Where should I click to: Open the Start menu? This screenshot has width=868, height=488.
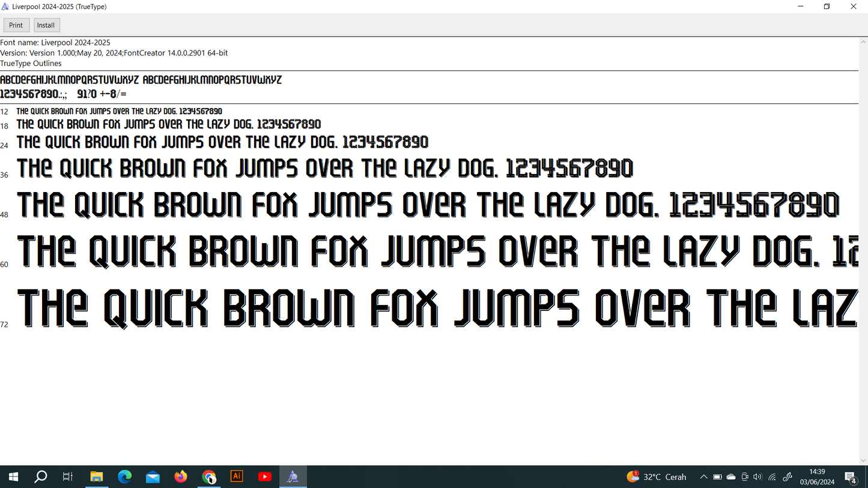click(13, 477)
